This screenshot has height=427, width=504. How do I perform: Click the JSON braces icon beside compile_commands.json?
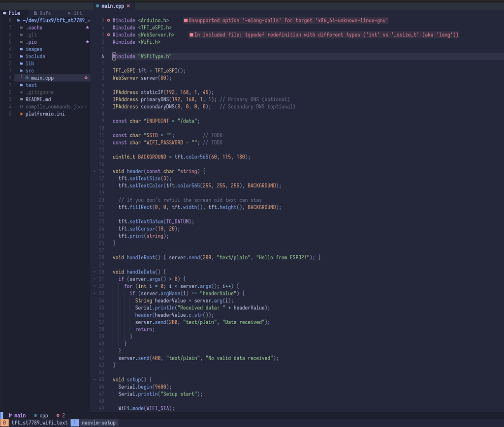21,107
